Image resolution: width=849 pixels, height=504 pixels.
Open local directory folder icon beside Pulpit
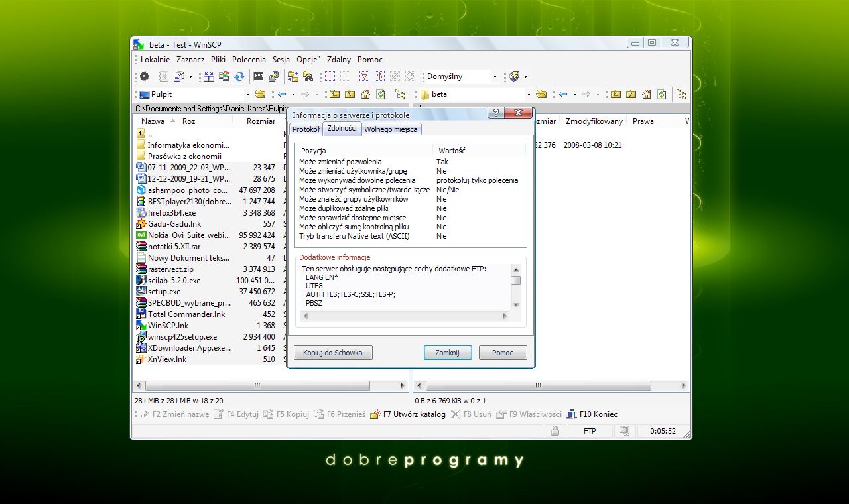point(260,94)
